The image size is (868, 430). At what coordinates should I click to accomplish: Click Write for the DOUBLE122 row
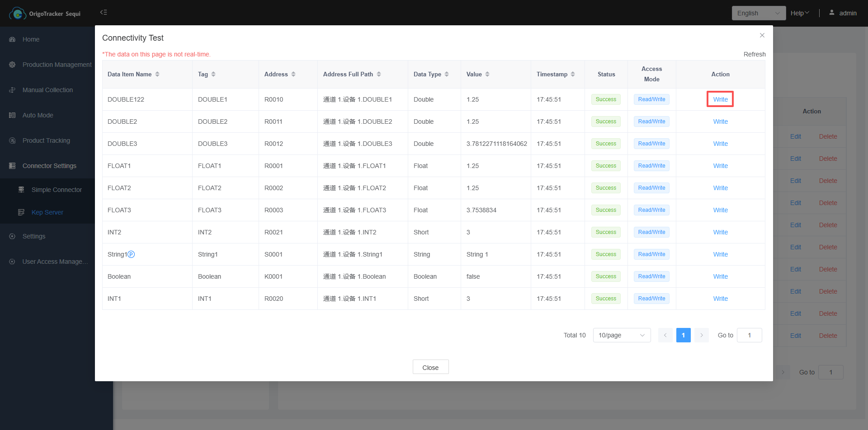tap(720, 99)
